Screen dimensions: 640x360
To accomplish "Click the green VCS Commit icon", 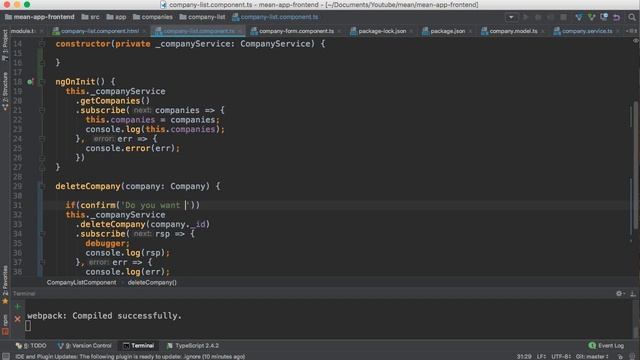I will [591, 17].
